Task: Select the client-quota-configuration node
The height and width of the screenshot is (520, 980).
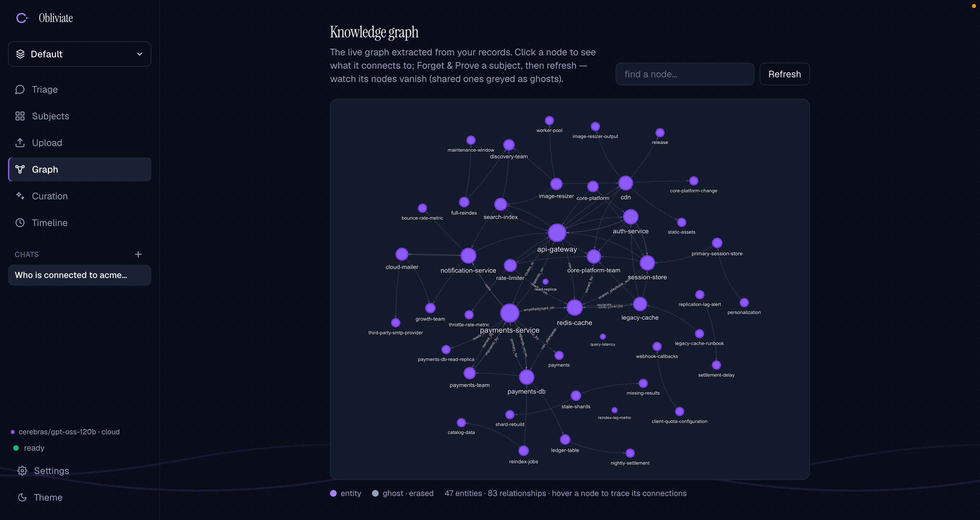Action: pos(679,412)
